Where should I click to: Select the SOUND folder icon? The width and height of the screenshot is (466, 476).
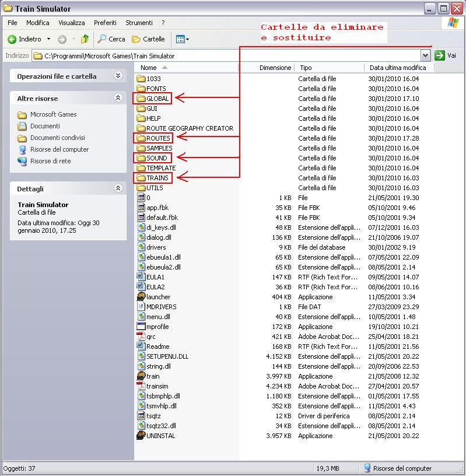[141, 158]
